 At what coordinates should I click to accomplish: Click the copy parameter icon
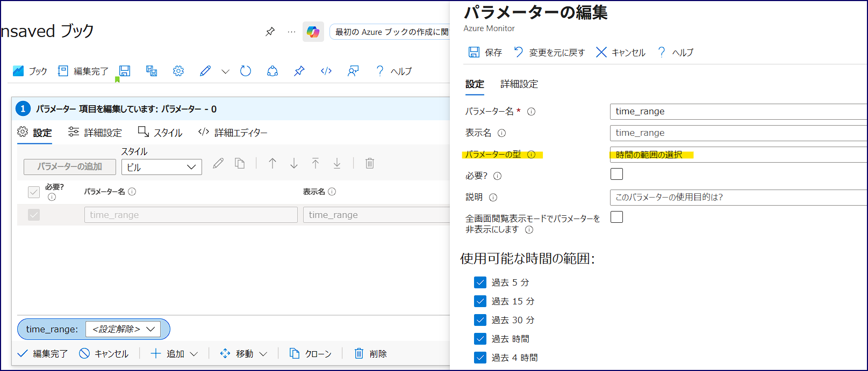click(x=240, y=163)
